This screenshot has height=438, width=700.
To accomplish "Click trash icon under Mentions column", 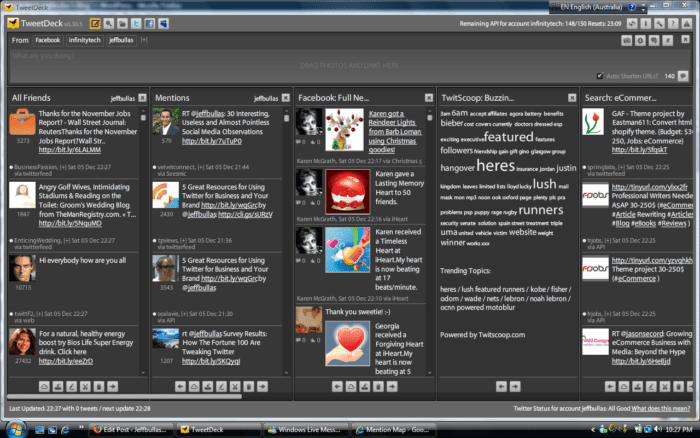I will click(249, 386).
